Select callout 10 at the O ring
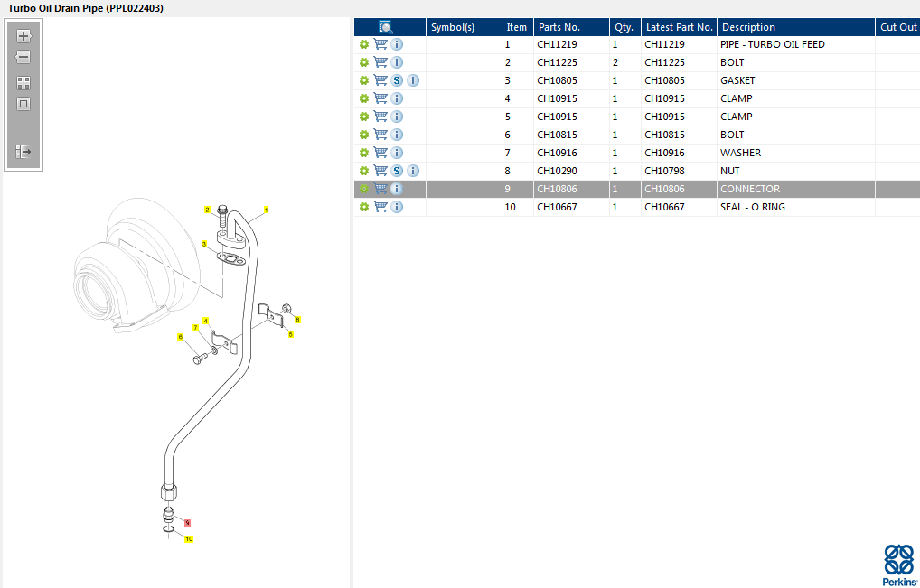 (x=189, y=538)
